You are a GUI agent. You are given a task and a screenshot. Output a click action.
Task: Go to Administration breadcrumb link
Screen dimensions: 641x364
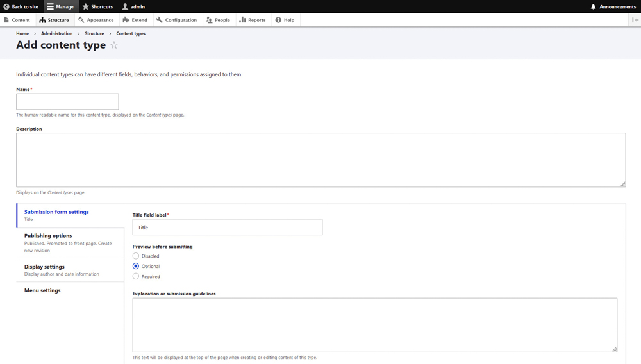click(57, 33)
